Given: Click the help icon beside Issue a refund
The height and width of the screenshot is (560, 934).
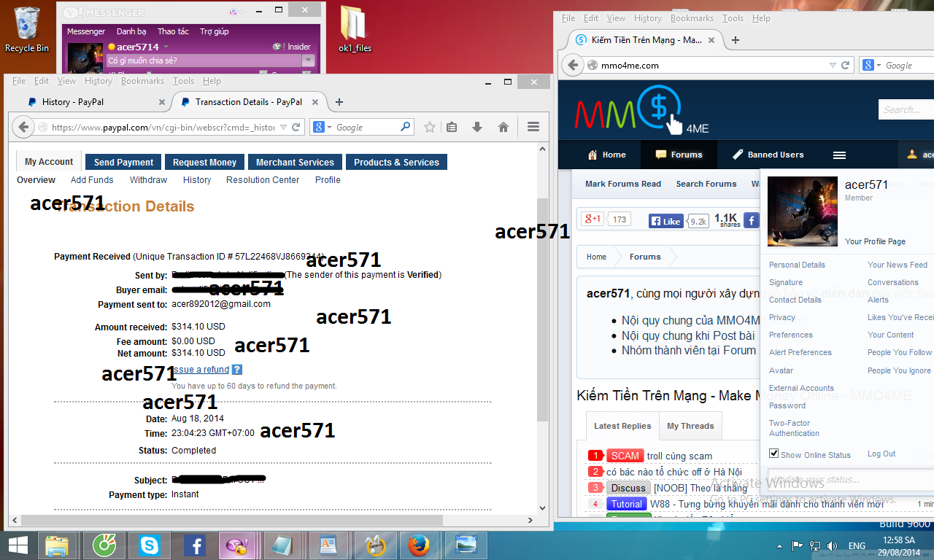Looking at the screenshot, I should pos(237,370).
